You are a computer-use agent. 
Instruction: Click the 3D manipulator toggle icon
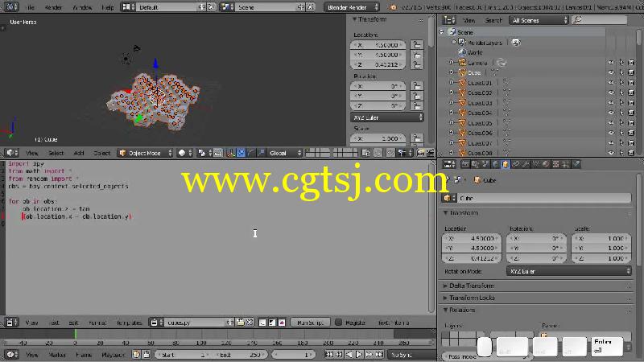point(231,153)
